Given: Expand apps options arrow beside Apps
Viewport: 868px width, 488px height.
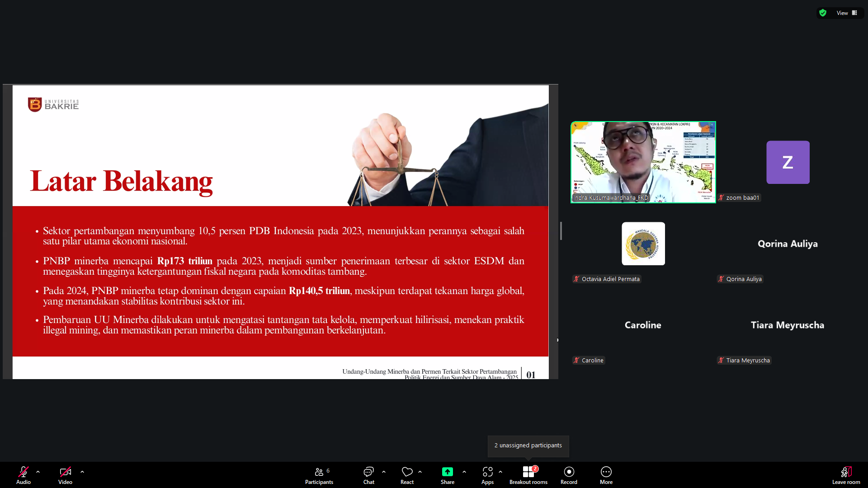Looking at the screenshot, I should tap(500, 472).
